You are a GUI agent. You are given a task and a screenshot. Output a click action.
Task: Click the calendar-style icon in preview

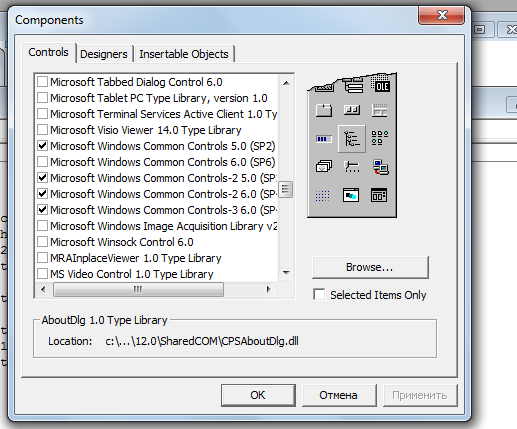point(379,195)
